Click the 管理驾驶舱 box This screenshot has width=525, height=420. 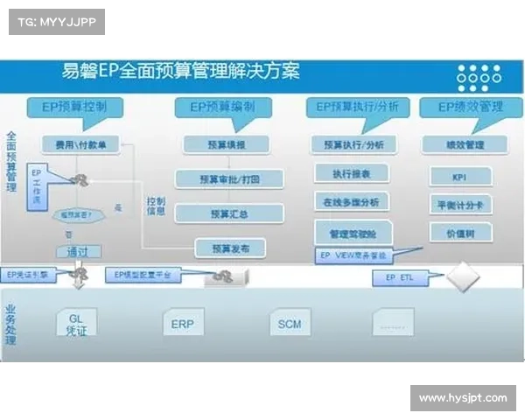(353, 234)
